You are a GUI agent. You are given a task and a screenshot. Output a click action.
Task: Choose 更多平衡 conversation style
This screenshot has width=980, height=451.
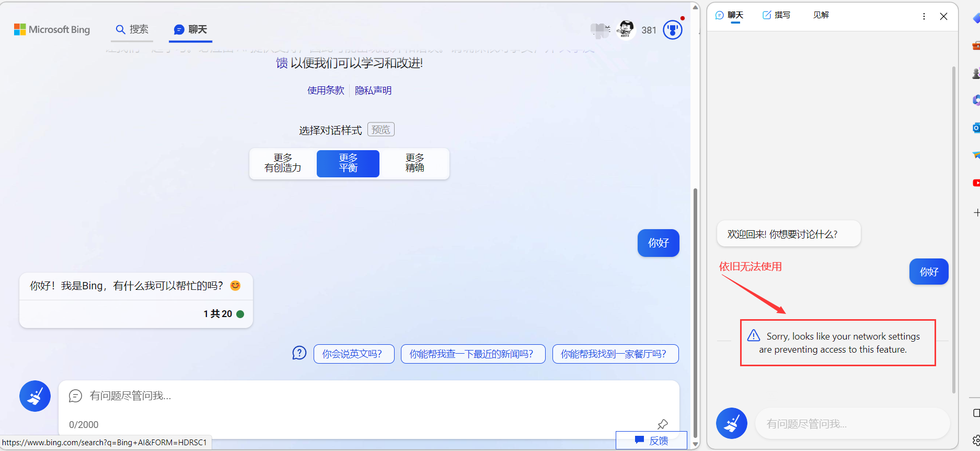348,163
